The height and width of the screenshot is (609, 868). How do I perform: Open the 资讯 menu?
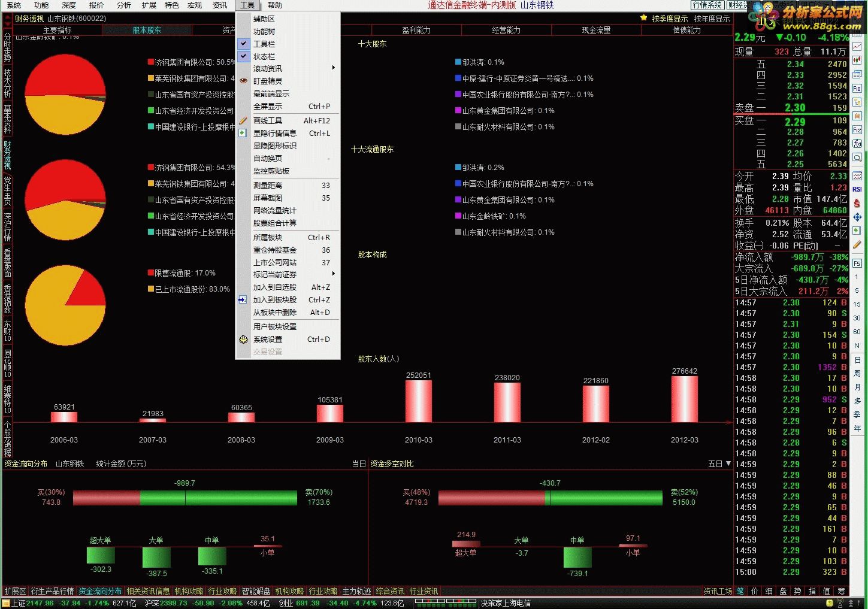click(220, 5)
